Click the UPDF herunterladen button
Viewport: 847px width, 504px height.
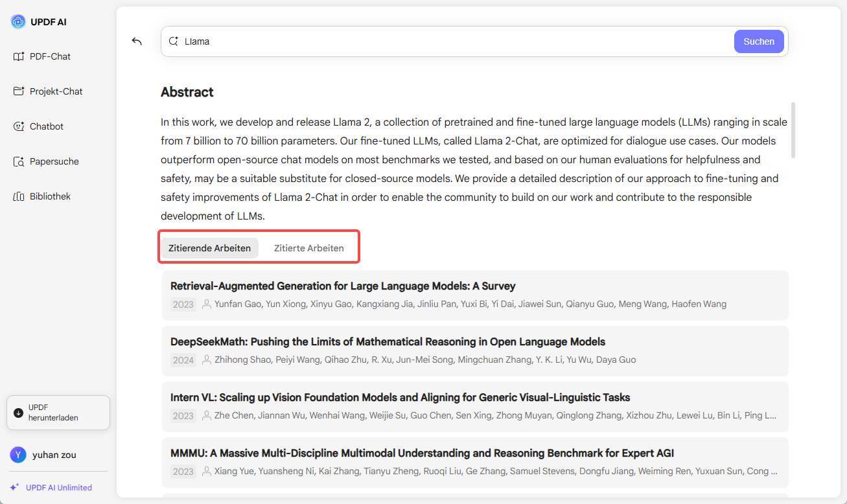pos(58,413)
